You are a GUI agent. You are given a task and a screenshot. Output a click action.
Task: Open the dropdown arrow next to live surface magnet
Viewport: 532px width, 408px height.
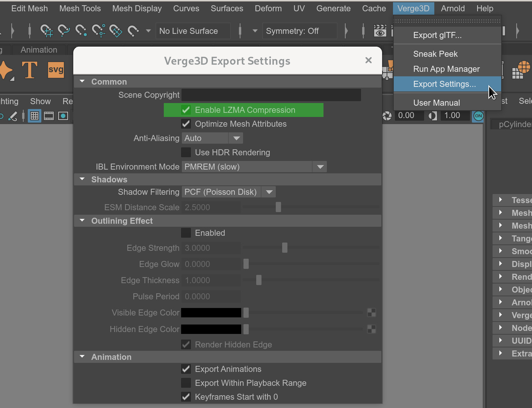148,31
